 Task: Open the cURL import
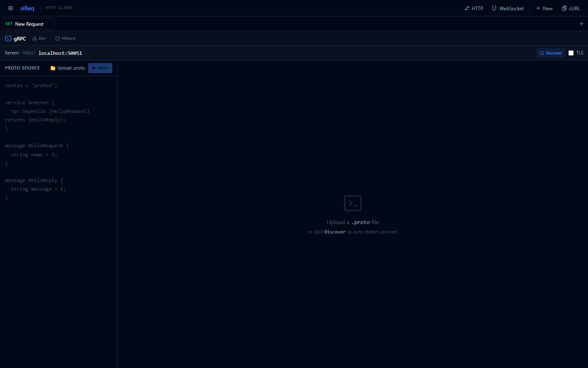(571, 8)
